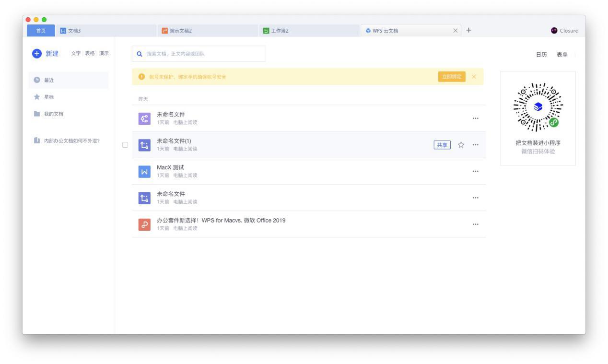Click the blue 新建 plus icon
Viewport: 608px width, 364px height.
[x=35, y=53]
